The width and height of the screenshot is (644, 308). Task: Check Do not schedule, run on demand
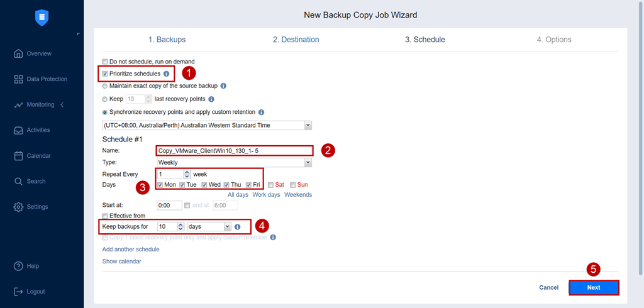(105, 62)
